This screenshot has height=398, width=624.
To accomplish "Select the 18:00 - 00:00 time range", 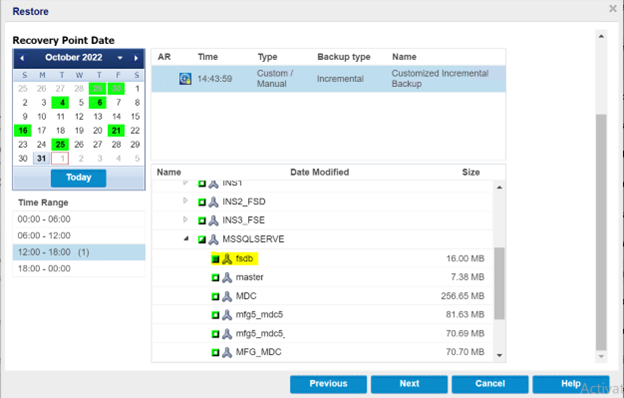I will pos(79,269).
